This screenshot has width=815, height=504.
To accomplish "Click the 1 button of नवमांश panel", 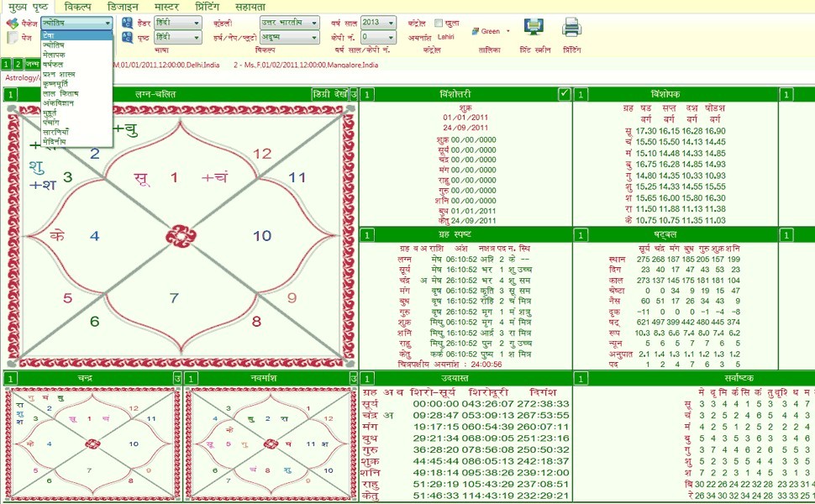I will 191,378.
